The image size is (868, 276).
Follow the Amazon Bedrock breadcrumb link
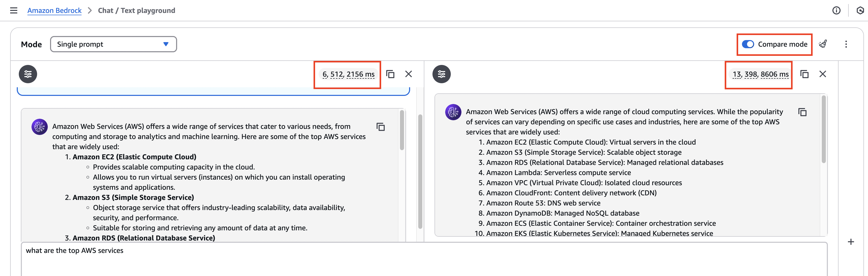[x=54, y=10]
